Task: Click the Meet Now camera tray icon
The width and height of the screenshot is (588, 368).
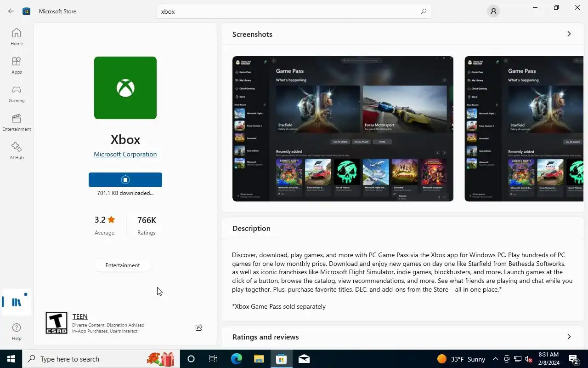Action: point(506,359)
